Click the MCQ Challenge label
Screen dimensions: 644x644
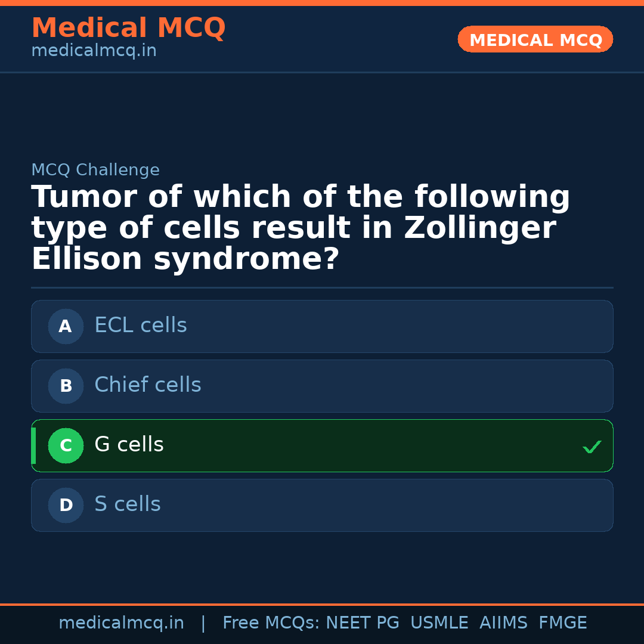(95, 171)
